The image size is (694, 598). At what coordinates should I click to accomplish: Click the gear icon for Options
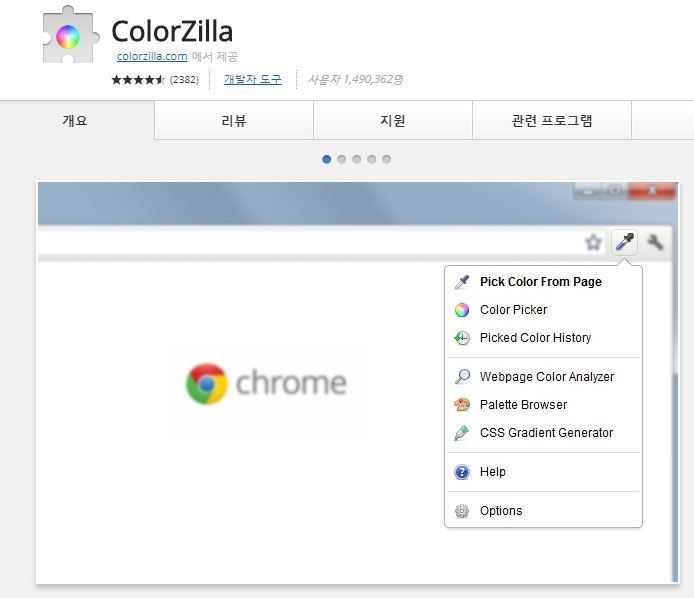click(x=462, y=511)
